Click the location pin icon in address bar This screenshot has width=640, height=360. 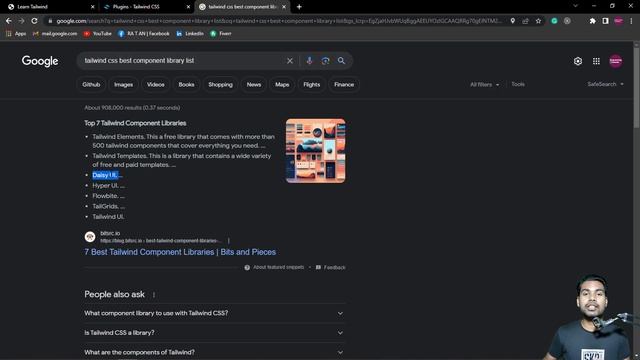[513, 21]
